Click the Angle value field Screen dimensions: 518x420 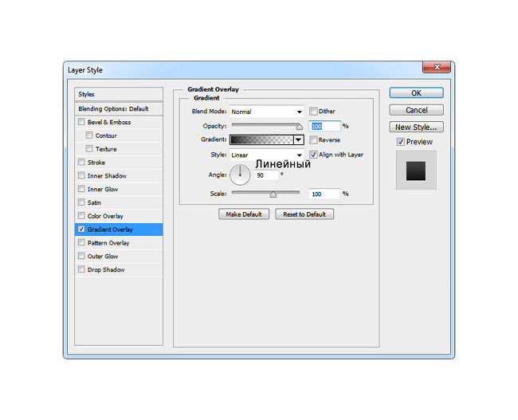pyautogui.click(x=266, y=175)
